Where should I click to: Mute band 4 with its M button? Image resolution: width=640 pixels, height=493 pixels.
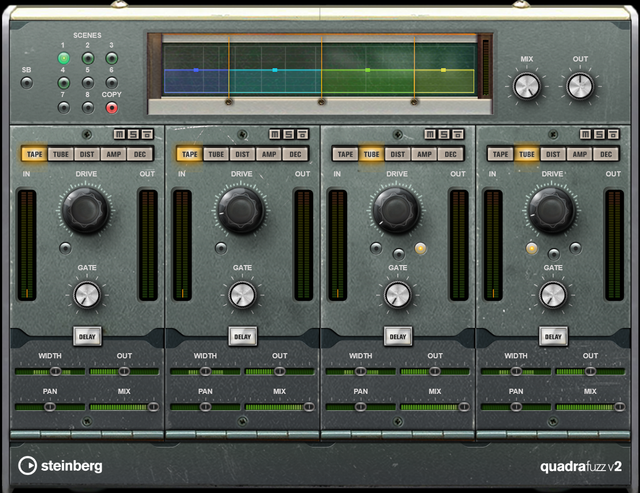pos(585,134)
